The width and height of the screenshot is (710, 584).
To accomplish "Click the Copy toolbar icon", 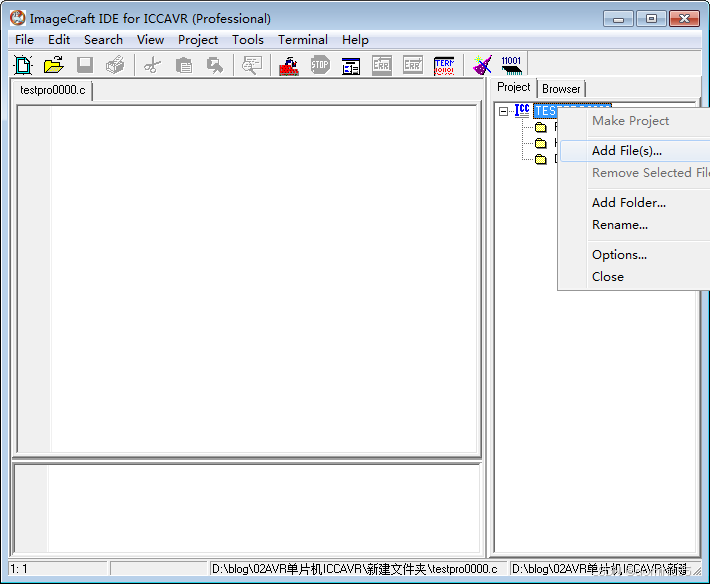I will coord(215,65).
